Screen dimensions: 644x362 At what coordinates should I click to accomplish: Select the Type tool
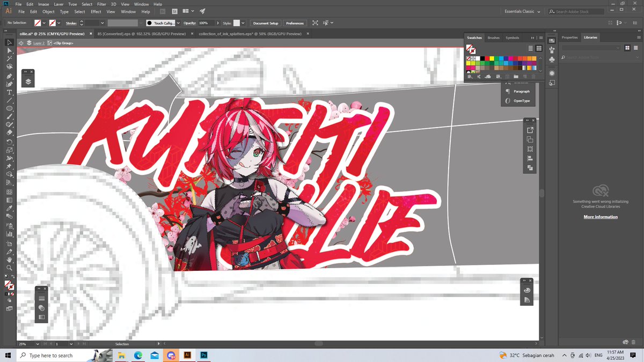9,92
